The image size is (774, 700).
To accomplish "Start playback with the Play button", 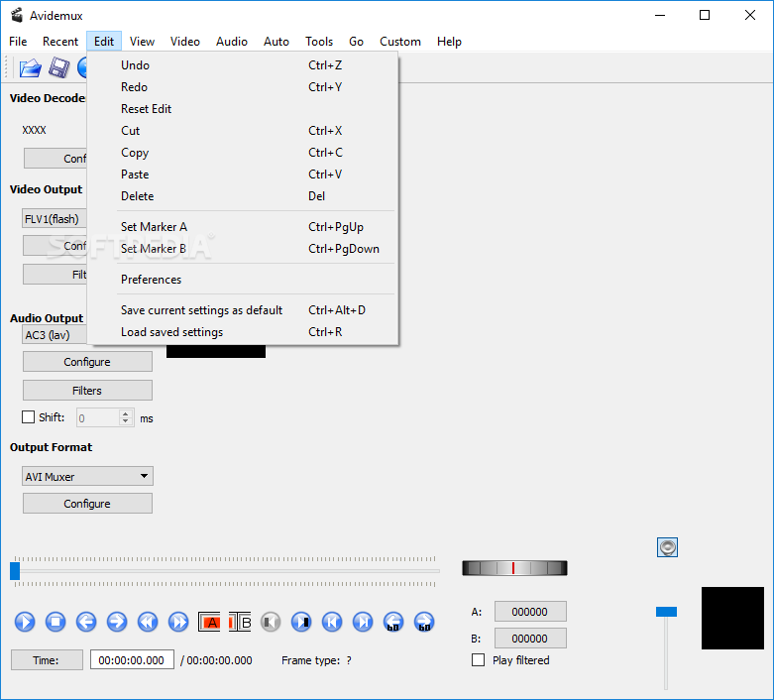I will [25, 622].
